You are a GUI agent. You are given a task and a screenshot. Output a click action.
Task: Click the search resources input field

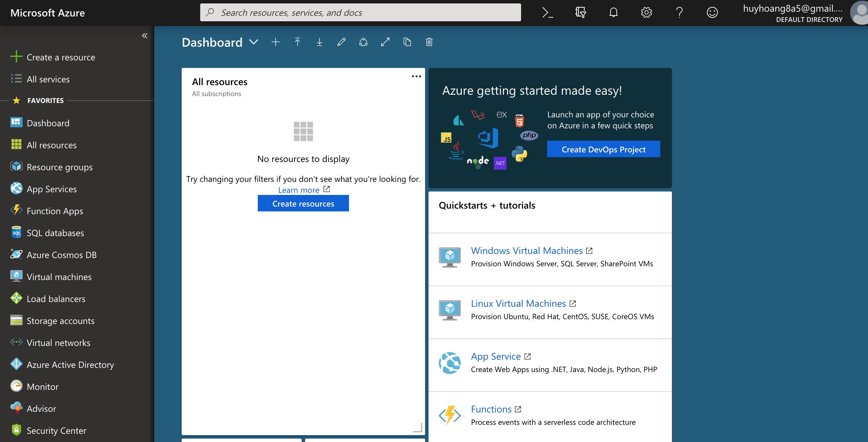coord(360,13)
